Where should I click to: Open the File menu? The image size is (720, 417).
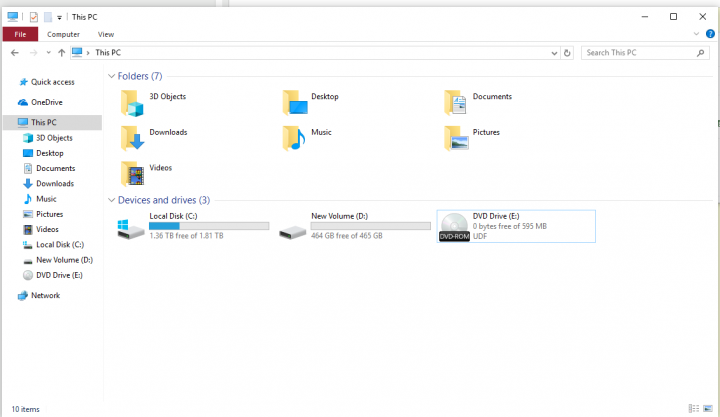[x=20, y=34]
